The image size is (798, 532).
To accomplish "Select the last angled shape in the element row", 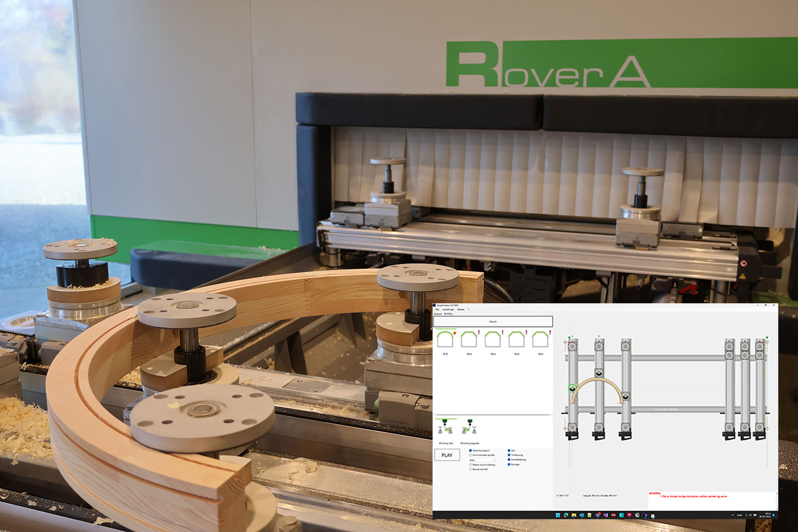I will 541,339.
